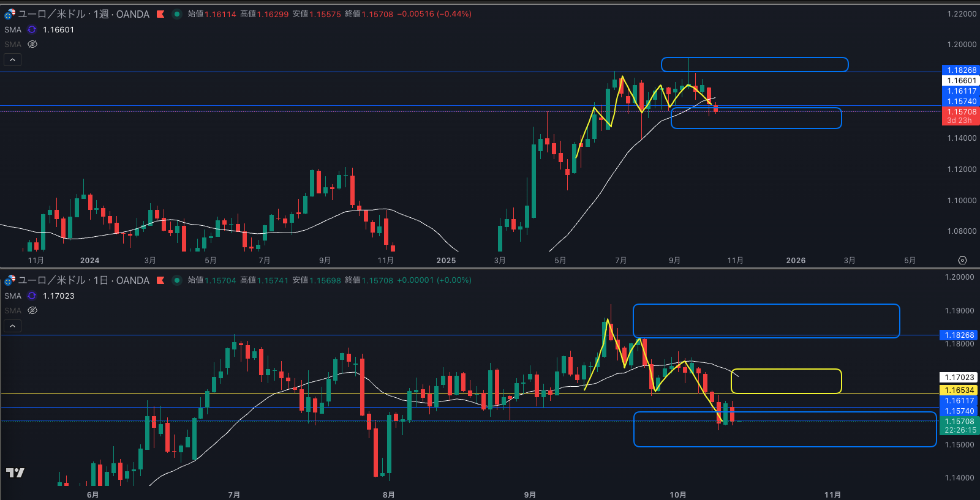Click the SMA legend value 1.17023
The image size is (980, 500).
[x=58, y=296]
